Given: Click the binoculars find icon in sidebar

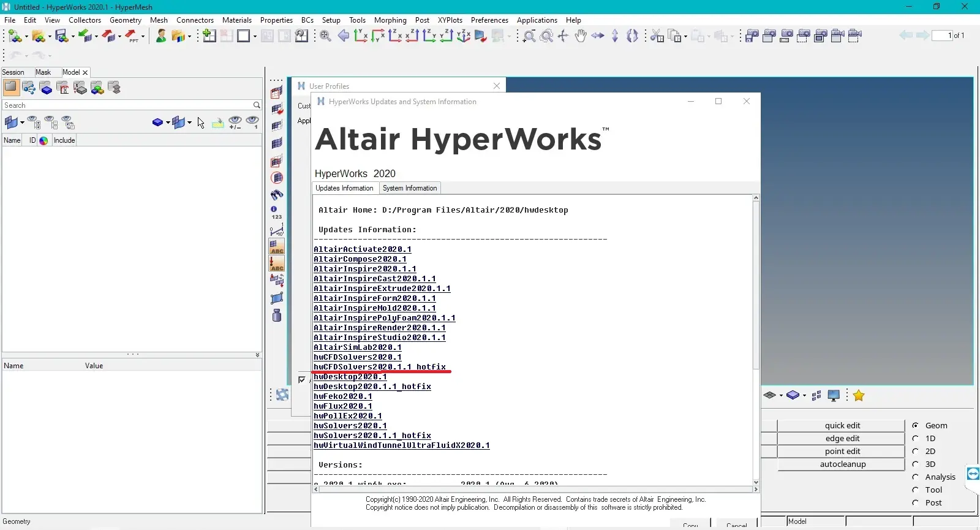Looking at the screenshot, I should coord(277,195).
